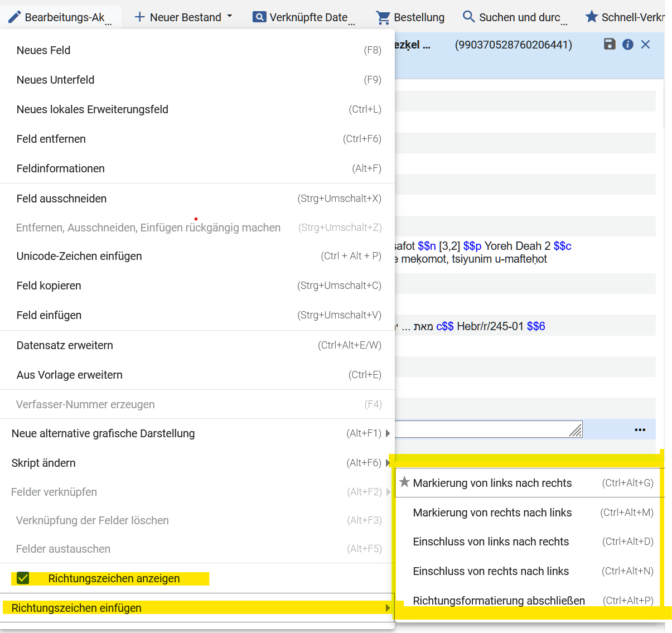This screenshot has width=672, height=633.
Task: Select Markierung von rechts nach links
Action: (x=492, y=513)
